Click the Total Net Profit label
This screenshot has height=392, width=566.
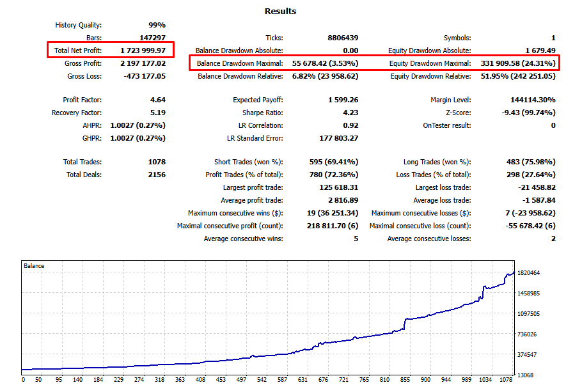(x=78, y=51)
